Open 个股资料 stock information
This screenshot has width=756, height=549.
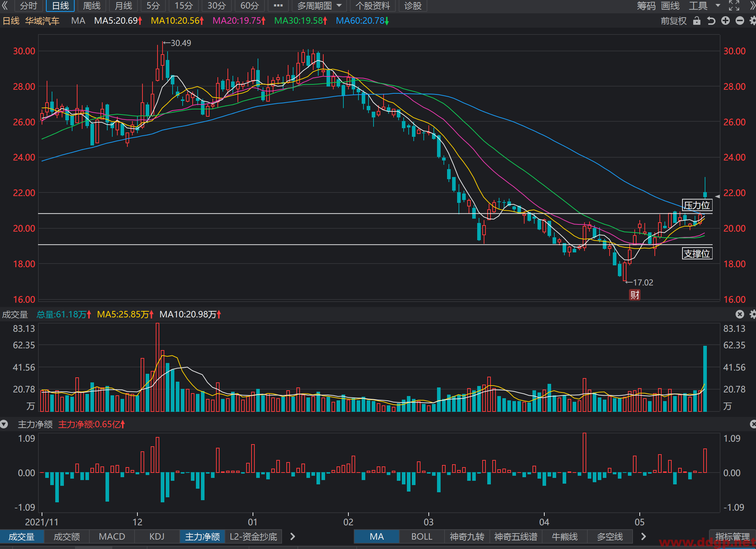[x=372, y=5]
